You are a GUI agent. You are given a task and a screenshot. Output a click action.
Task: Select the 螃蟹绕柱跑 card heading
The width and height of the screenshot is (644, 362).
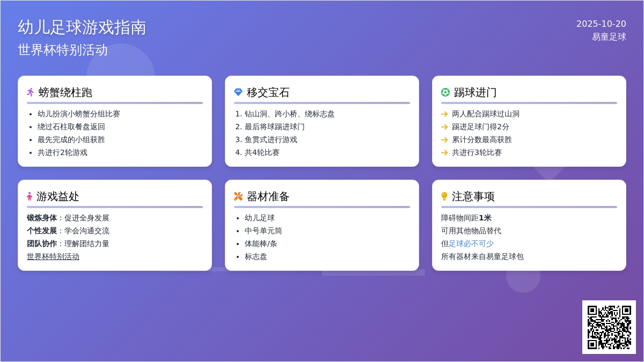pyautogui.click(x=65, y=92)
